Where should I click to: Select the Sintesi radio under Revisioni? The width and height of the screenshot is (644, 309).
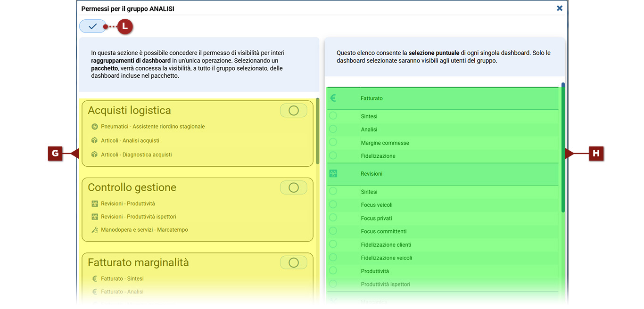point(333,191)
